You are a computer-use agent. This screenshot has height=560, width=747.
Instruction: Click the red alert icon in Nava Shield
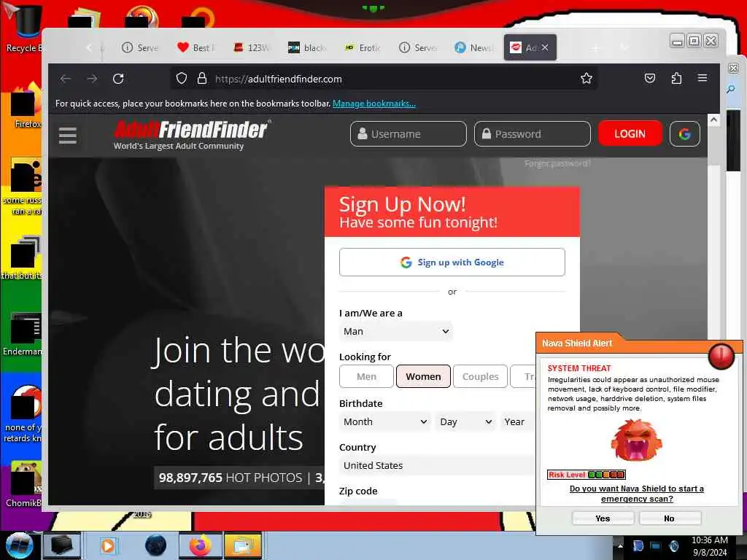721,355
